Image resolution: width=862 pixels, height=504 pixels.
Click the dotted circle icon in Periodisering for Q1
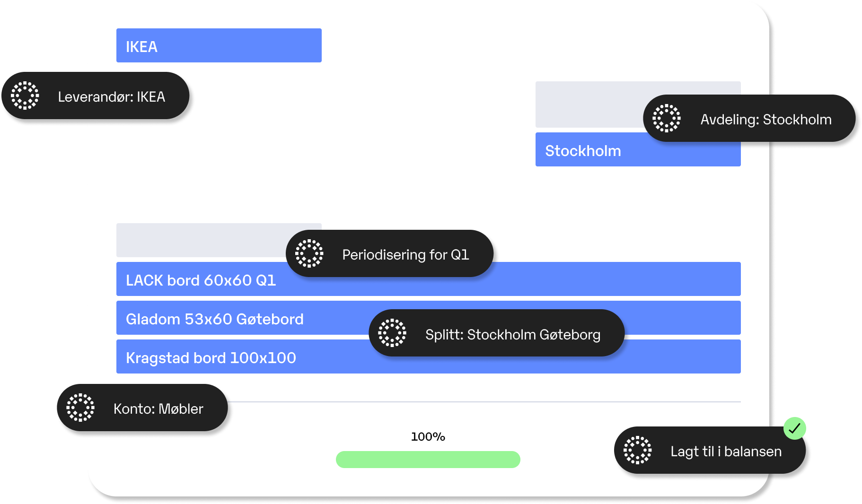[309, 253]
